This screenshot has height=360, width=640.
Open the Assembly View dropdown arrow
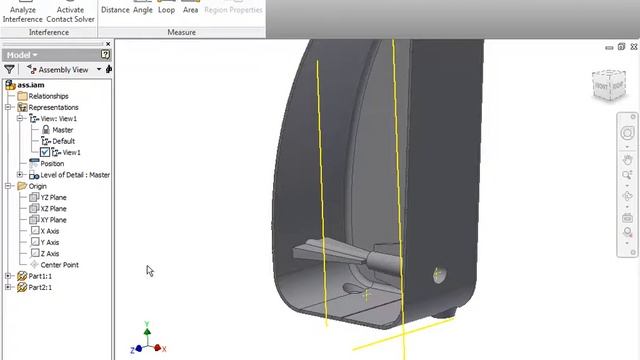pos(99,69)
